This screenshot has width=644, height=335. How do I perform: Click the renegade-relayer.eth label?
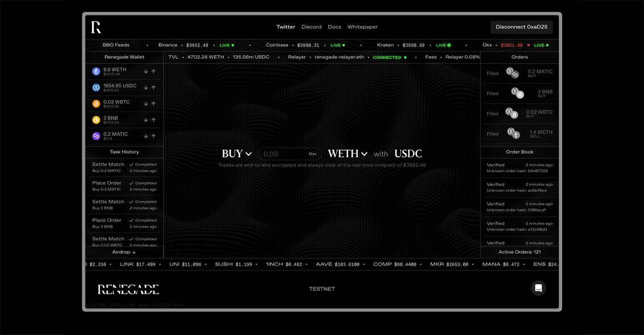tap(339, 57)
